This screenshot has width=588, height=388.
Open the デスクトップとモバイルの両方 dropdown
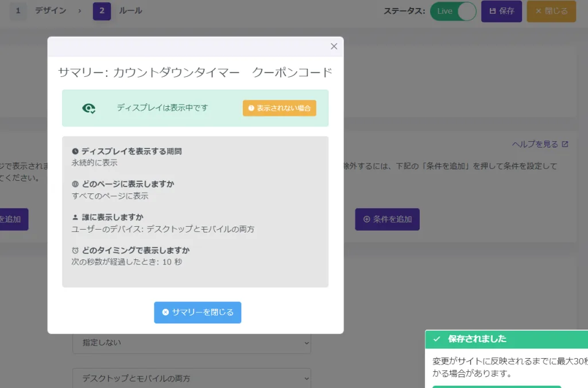click(192, 378)
